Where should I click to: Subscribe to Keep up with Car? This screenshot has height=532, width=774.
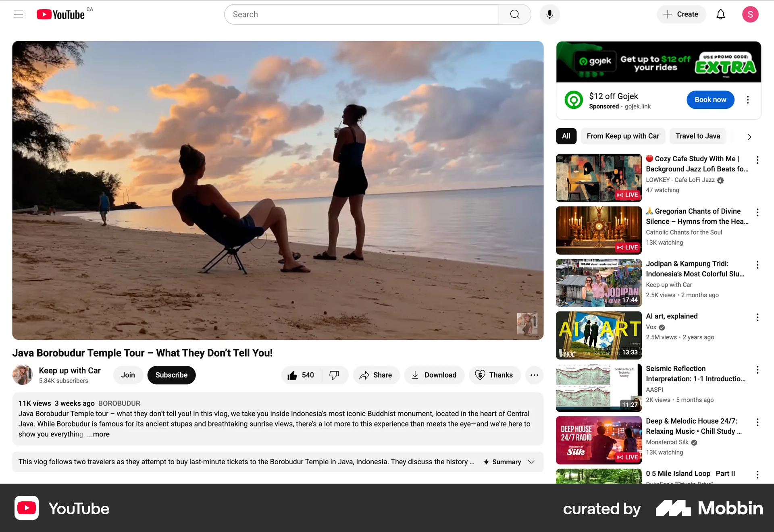(x=171, y=375)
